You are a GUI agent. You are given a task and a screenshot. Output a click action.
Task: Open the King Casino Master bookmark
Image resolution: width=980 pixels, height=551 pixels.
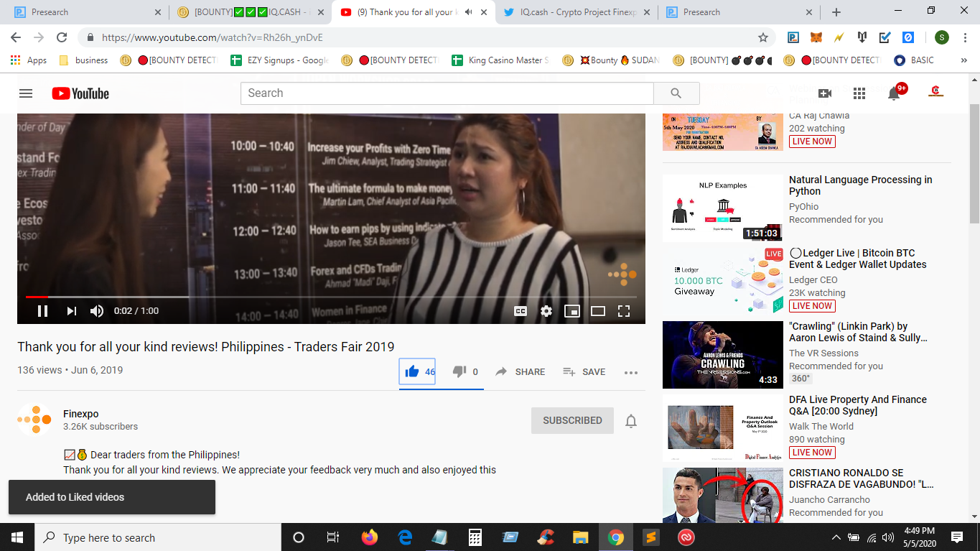pos(500,60)
